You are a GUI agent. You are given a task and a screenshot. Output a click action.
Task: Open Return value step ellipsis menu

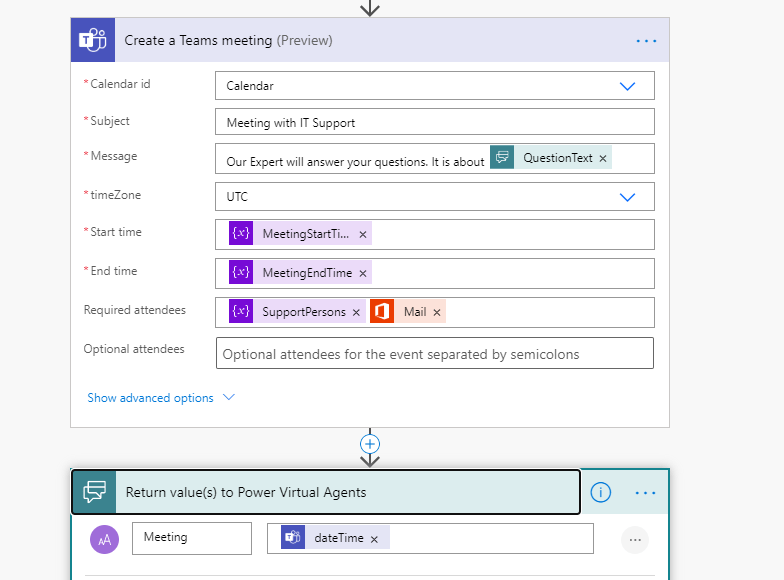click(646, 492)
